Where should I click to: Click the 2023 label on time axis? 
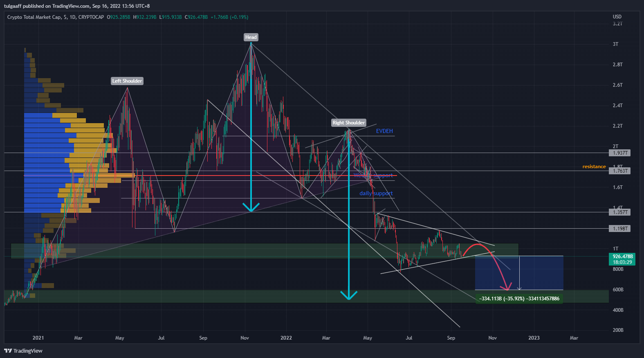pos(534,338)
